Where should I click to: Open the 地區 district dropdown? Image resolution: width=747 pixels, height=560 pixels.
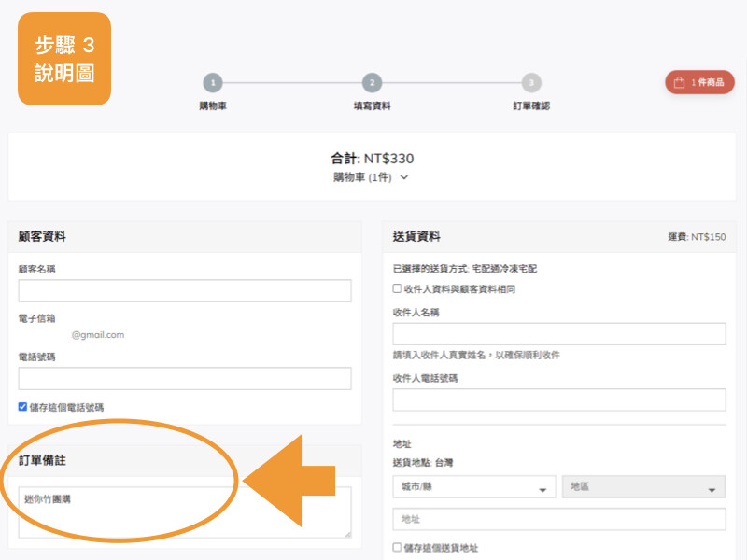644,486
